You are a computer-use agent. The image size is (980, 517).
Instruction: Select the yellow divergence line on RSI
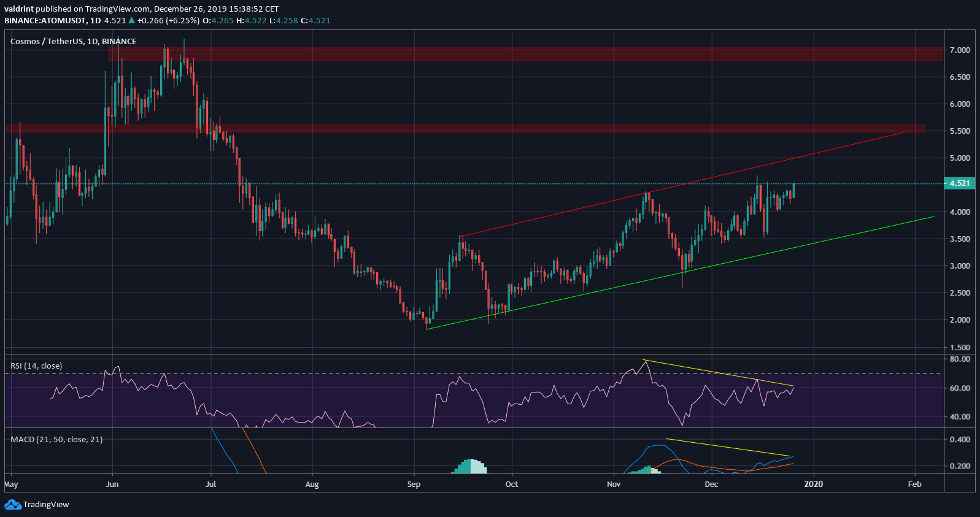pos(718,373)
